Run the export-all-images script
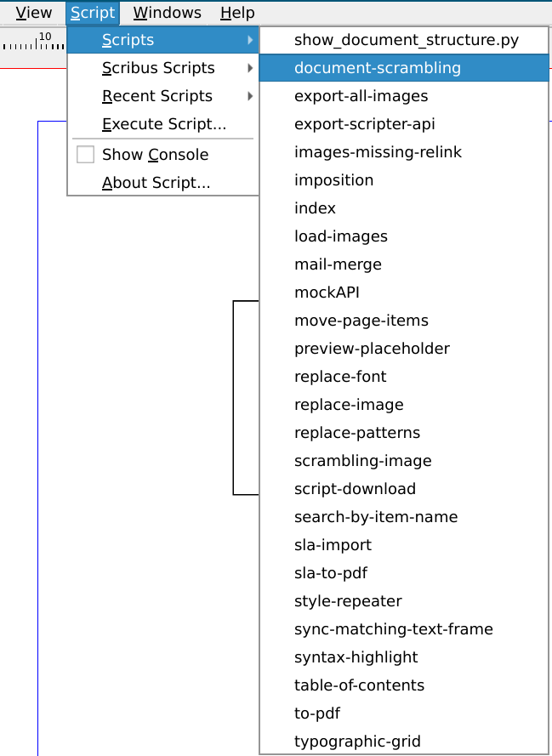The height and width of the screenshot is (756, 552). click(361, 96)
